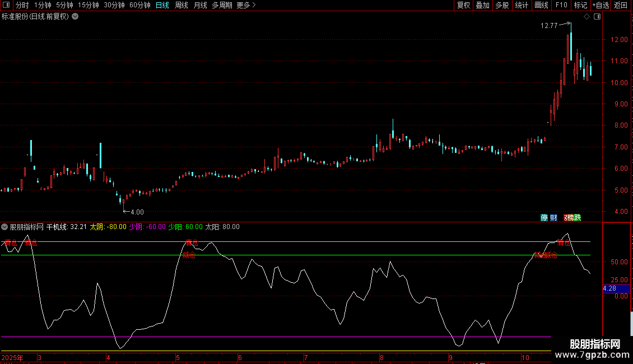The image size is (633, 364).
Task: Click the 复权 button
Action: pyautogui.click(x=463, y=5)
